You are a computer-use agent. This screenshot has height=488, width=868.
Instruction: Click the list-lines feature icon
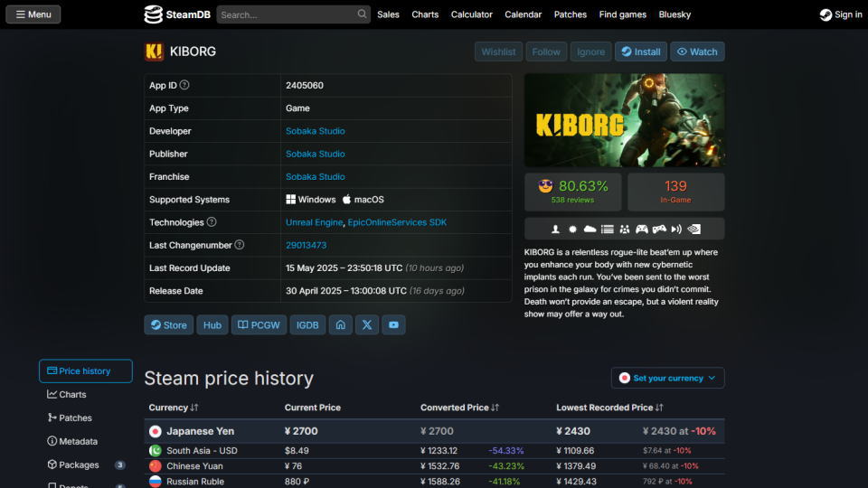pos(608,229)
